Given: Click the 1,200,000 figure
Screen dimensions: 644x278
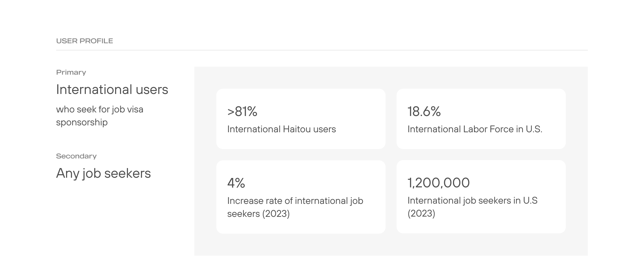Looking at the screenshot, I should point(438,183).
